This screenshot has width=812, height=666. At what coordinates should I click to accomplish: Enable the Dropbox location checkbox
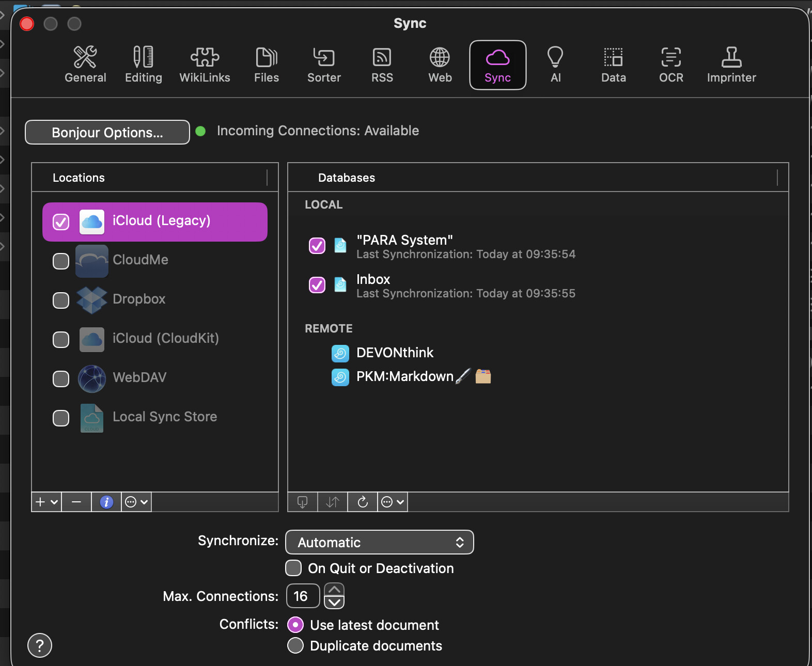pos(61,300)
